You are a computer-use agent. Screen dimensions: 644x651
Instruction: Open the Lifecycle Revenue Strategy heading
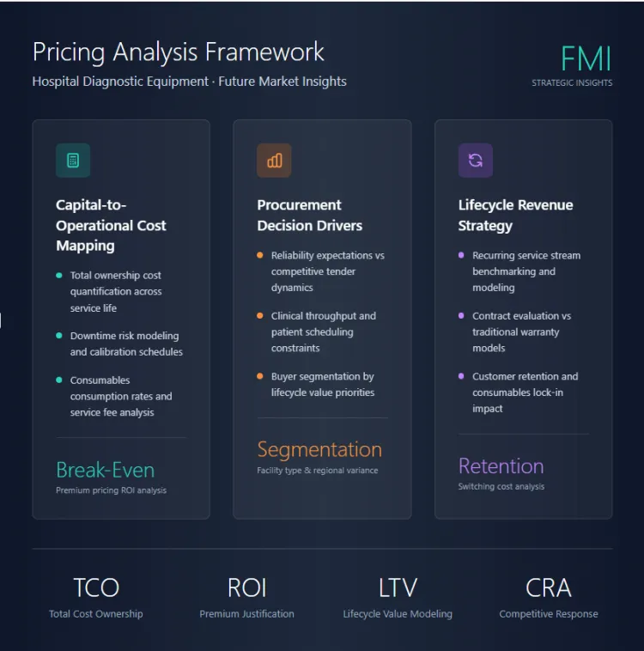[515, 216]
